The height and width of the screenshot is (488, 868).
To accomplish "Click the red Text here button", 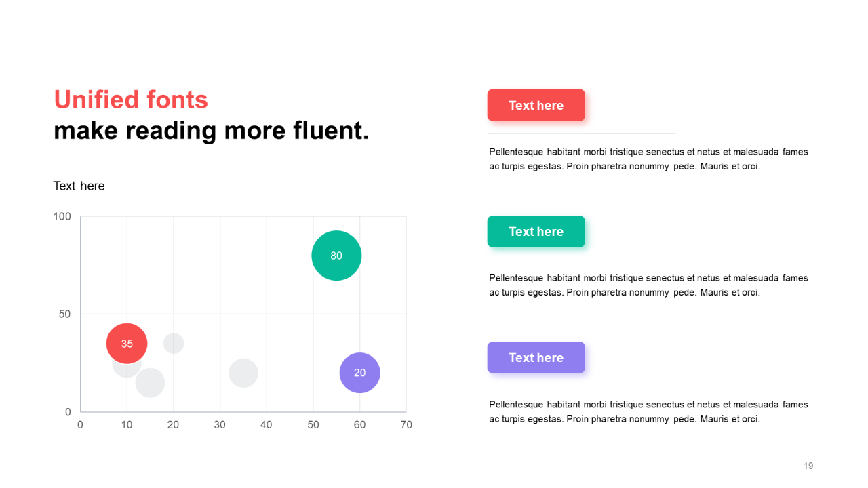I will point(536,105).
